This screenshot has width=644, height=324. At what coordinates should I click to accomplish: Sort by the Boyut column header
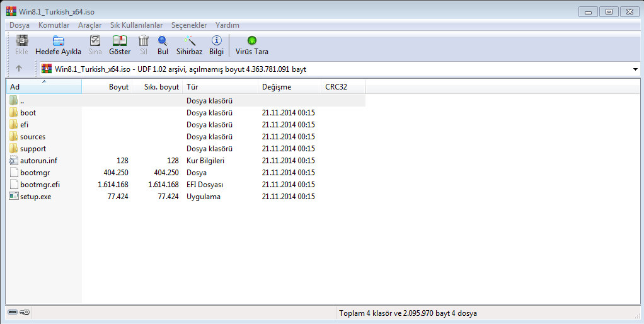[x=107, y=86]
